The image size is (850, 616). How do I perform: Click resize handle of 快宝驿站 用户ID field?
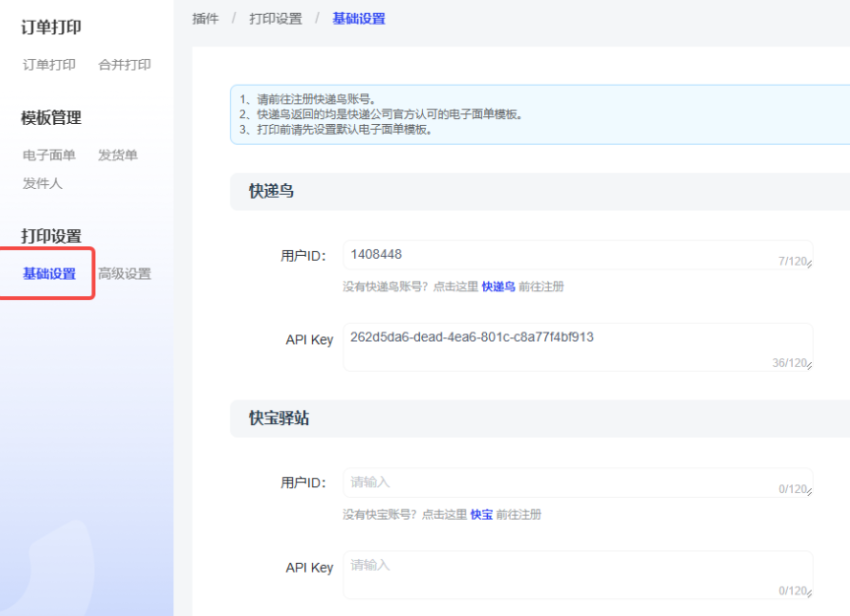pyautogui.click(x=810, y=493)
